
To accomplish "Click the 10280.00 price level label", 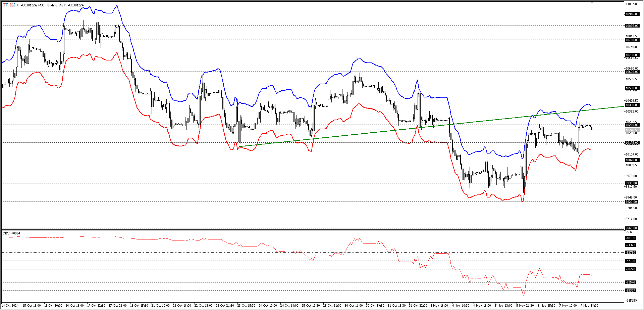I will tap(632, 125).
